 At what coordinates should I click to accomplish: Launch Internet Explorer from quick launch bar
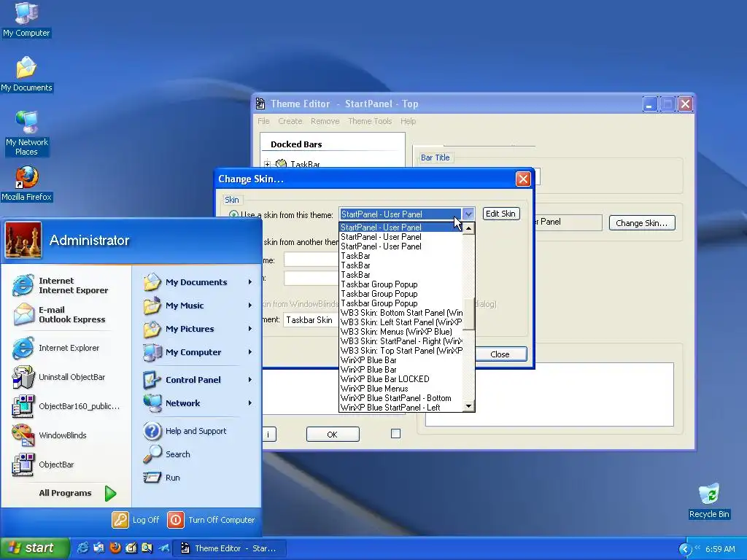pyautogui.click(x=82, y=548)
